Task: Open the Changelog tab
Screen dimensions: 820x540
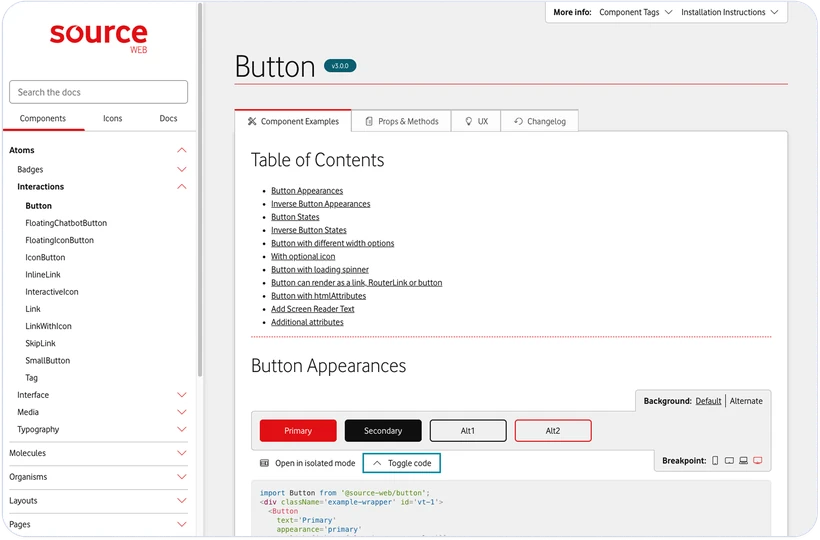Action: [540, 121]
